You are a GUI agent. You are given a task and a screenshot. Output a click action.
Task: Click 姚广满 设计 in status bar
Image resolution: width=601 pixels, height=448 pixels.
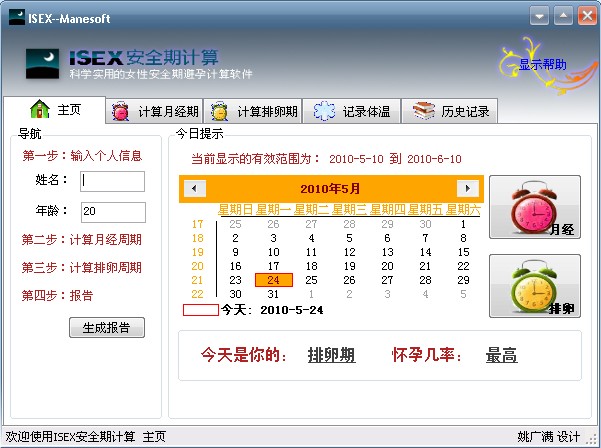(x=548, y=437)
